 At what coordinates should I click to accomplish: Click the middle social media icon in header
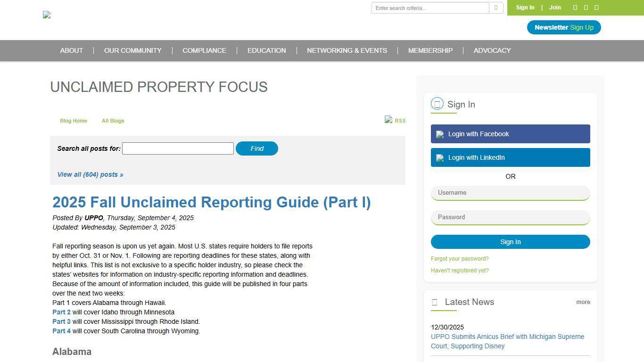(586, 8)
